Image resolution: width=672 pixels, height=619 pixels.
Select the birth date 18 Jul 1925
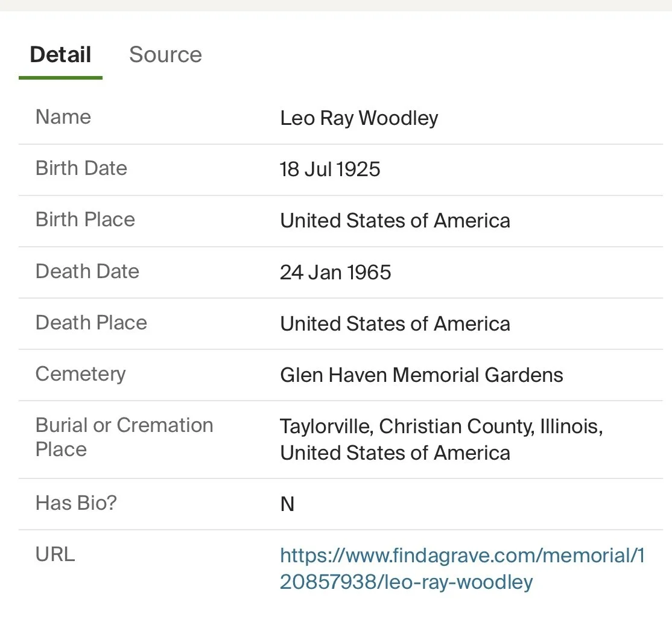coord(330,169)
